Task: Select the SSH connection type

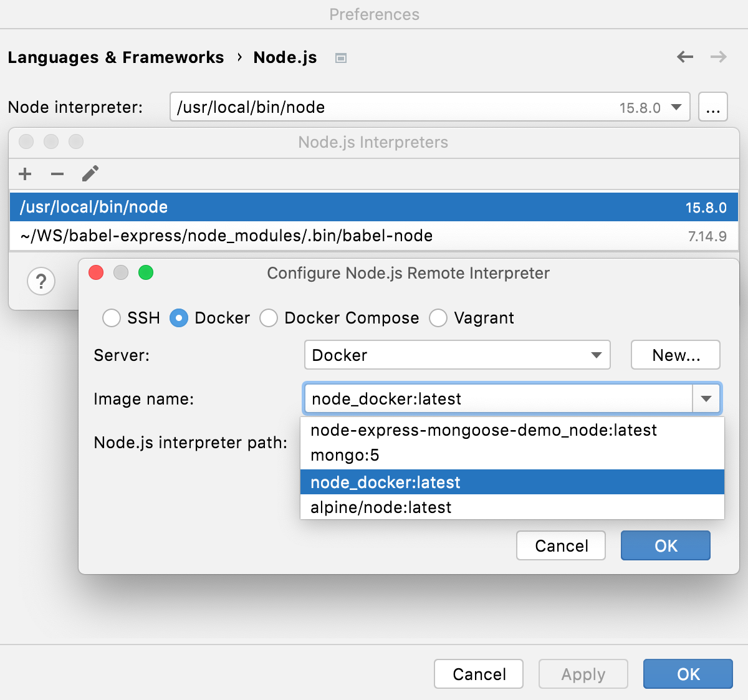Action: (112, 318)
